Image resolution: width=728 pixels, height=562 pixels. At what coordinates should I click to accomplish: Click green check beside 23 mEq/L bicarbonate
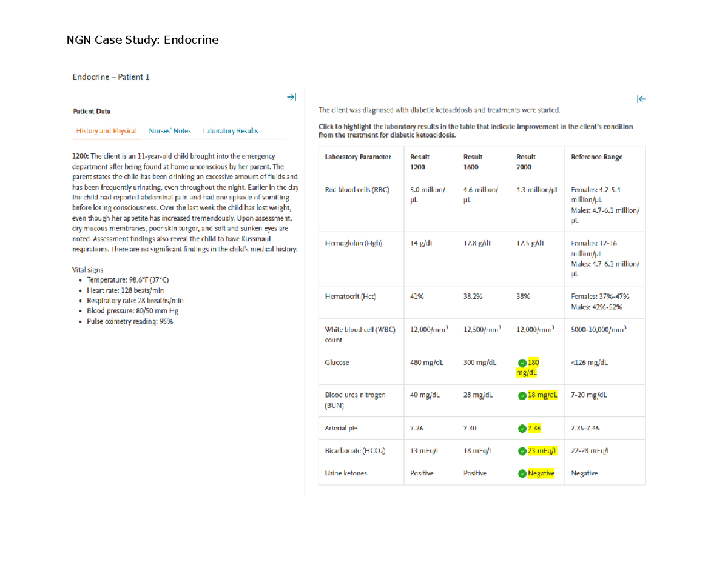(x=522, y=451)
